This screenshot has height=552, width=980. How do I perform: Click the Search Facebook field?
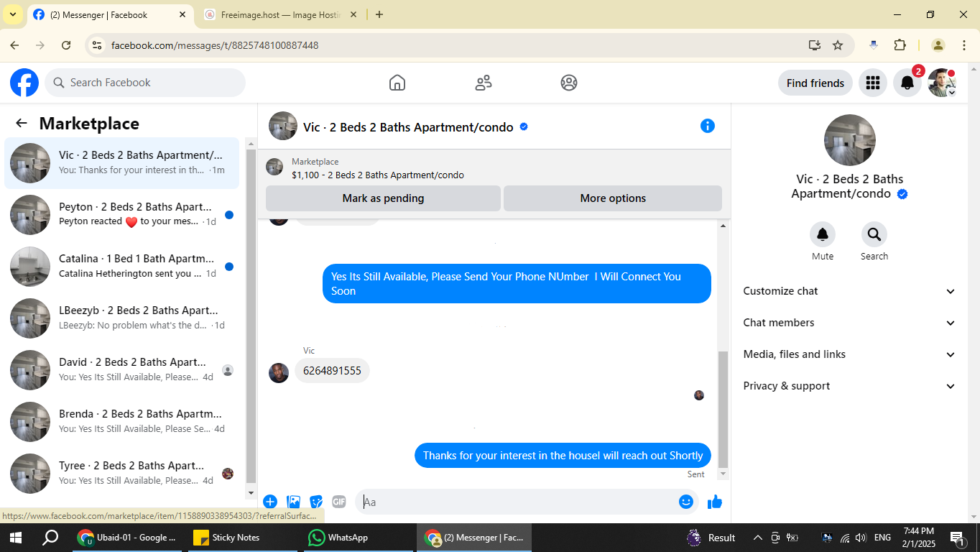point(145,83)
